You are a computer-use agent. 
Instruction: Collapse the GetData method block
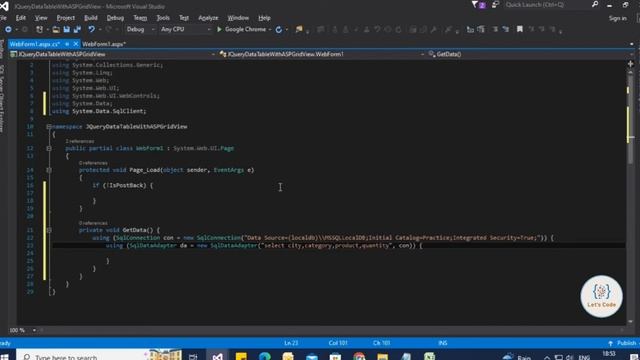pos(49,230)
